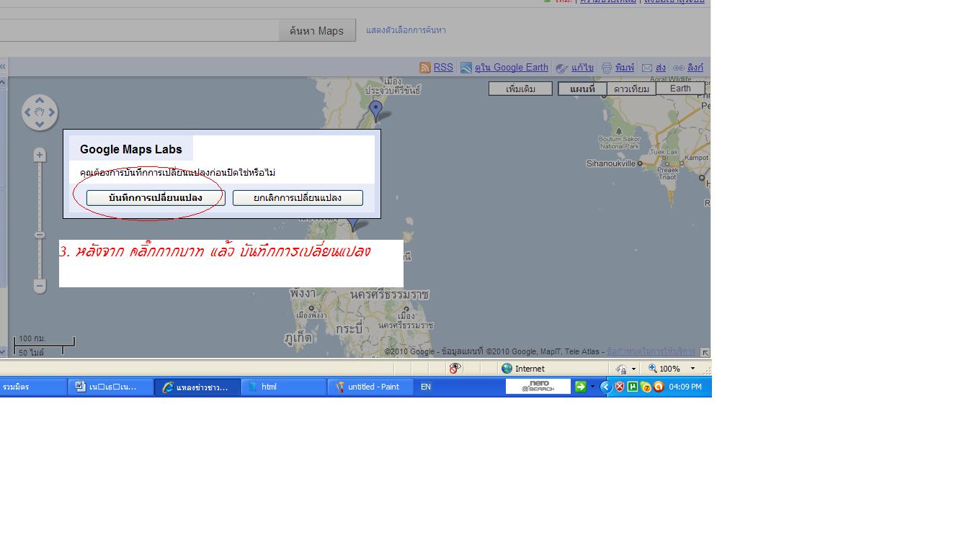Switch to the Earth view

click(680, 89)
